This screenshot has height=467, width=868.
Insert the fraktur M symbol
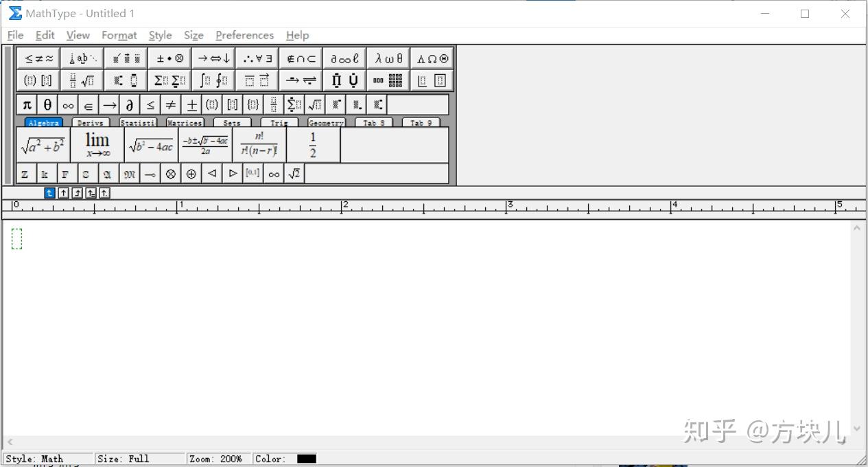click(x=130, y=174)
